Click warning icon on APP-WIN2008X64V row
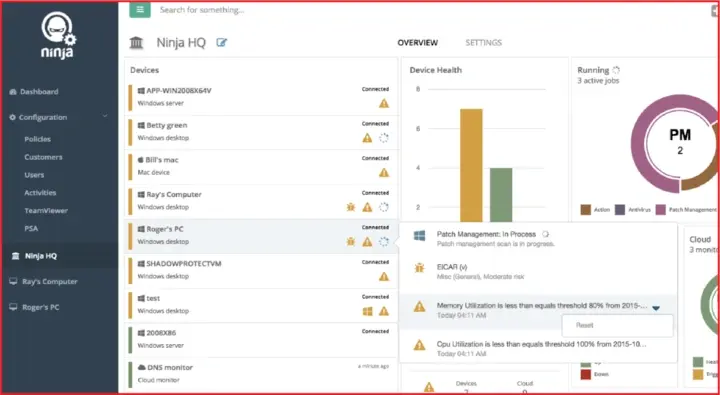 (x=384, y=103)
